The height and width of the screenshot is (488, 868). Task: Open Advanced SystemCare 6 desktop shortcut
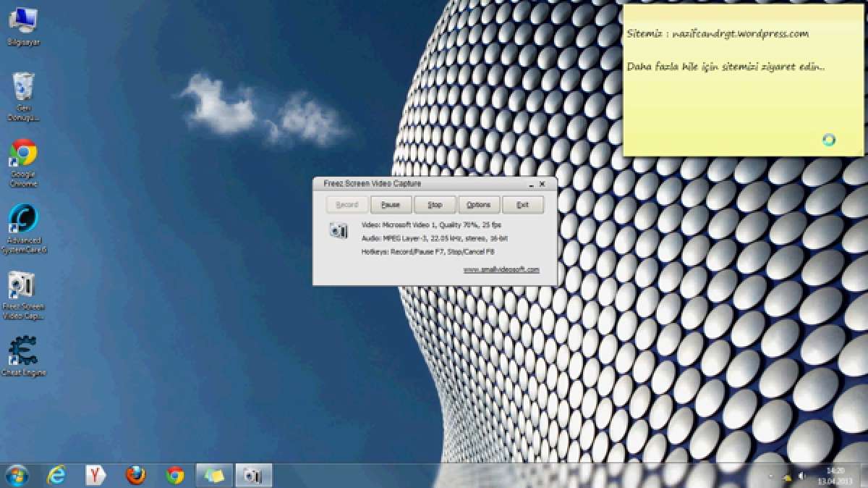click(23, 219)
